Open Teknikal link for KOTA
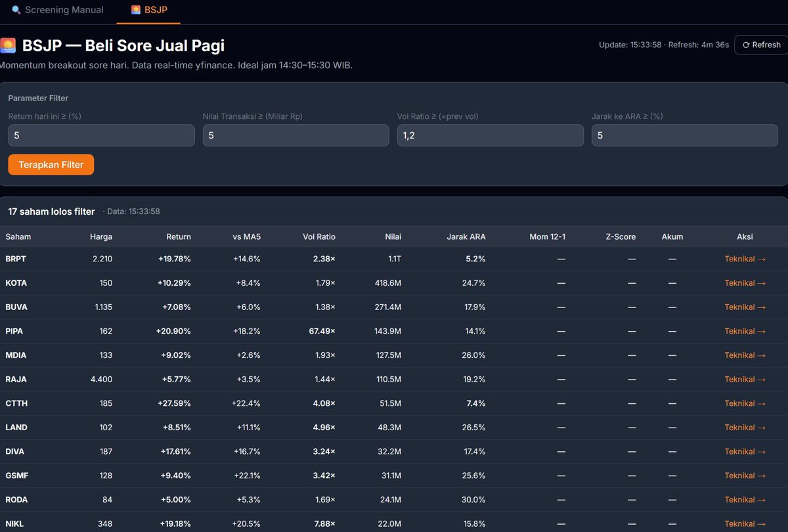 click(745, 283)
